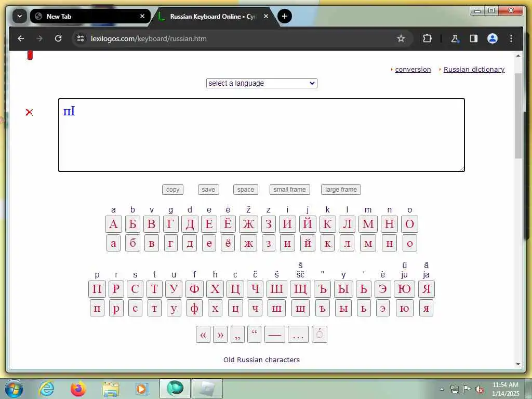Reload the lexilogos page
The image size is (532, 399).
click(58, 38)
